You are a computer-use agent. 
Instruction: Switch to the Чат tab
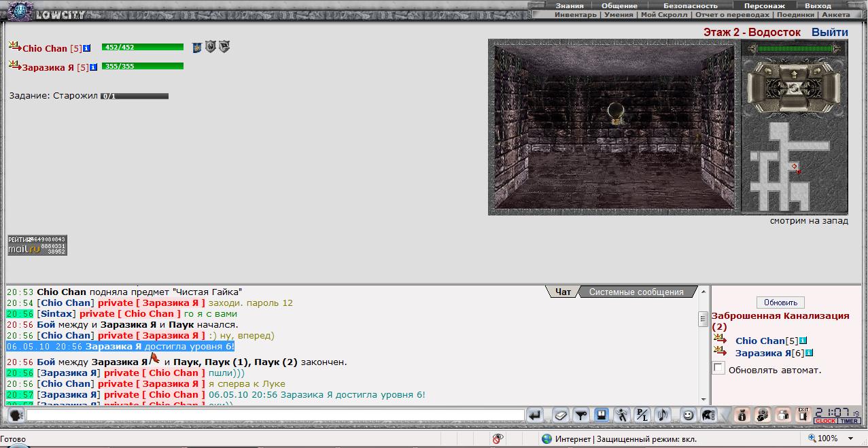click(x=563, y=292)
